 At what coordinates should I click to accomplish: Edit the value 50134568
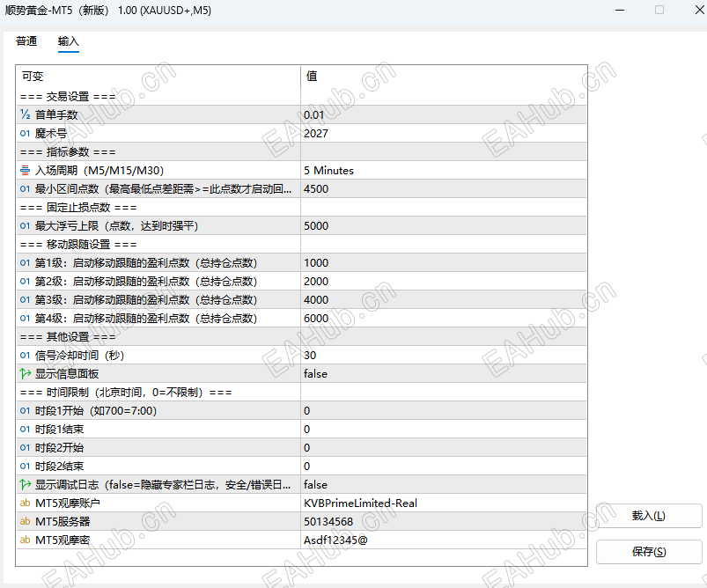coord(444,522)
